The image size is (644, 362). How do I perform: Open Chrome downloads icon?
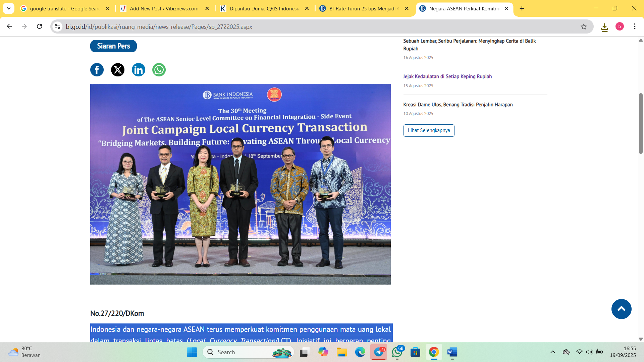pyautogui.click(x=604, y=27)
